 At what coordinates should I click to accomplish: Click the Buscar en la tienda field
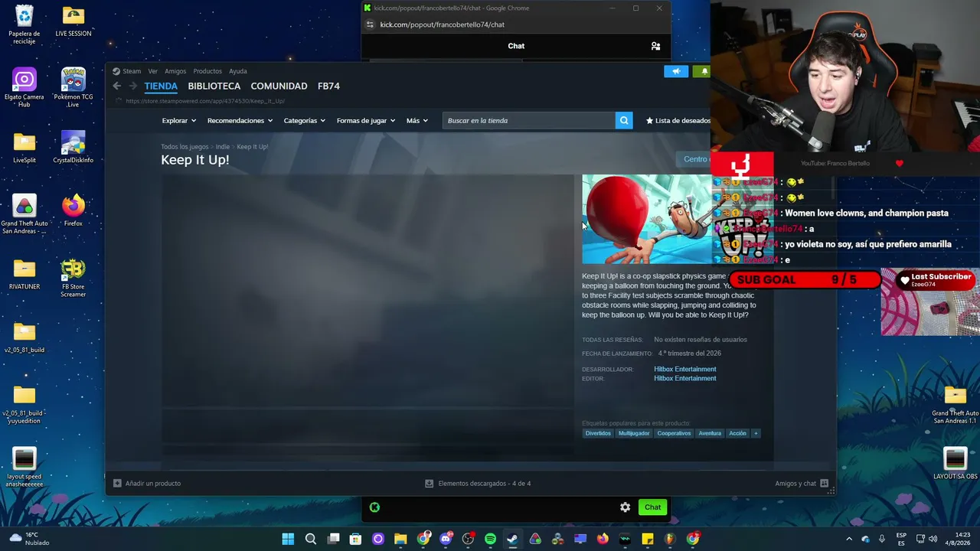pos(529,120)
